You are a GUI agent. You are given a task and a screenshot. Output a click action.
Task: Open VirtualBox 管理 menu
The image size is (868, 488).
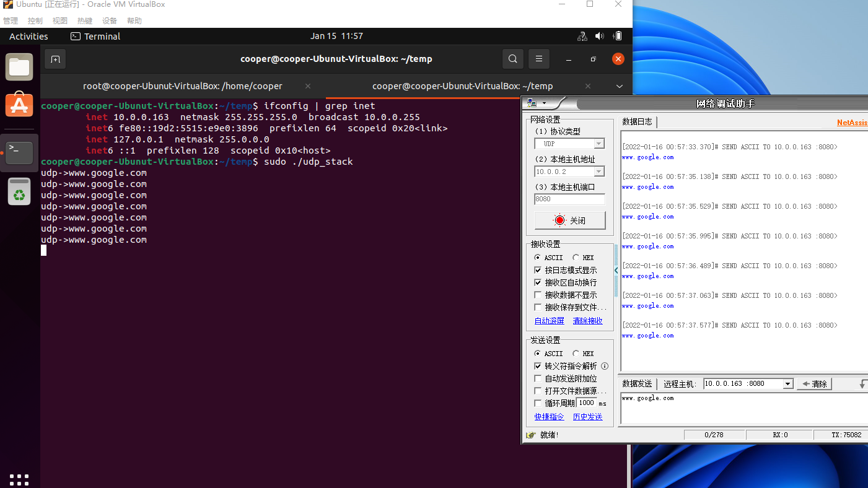pos(11,20)
